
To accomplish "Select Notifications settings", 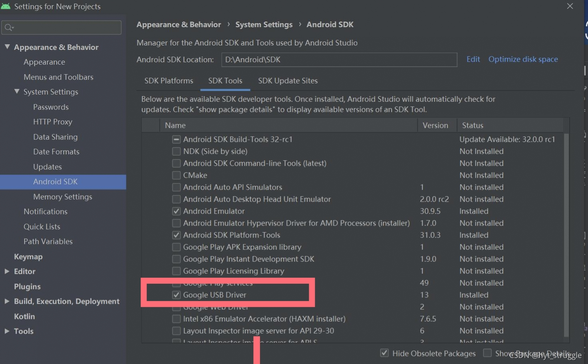I will tap(46, 212).
